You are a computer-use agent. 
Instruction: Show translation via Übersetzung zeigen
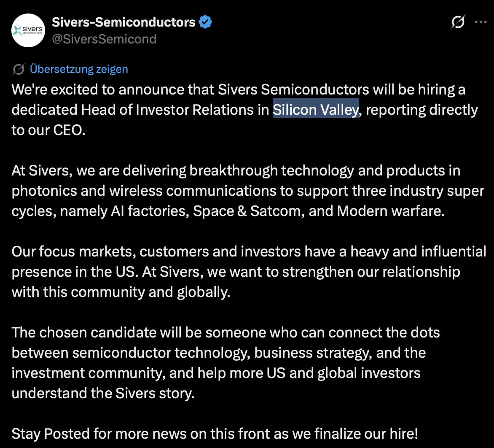pos(79,69)
